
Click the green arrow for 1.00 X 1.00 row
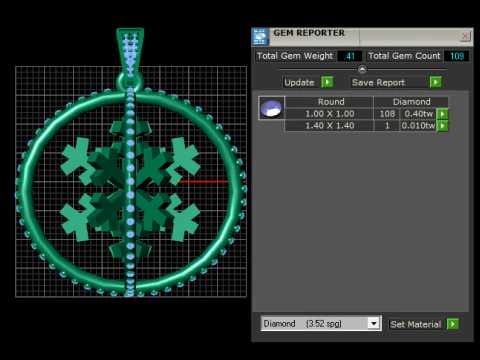tap(442, 114)
